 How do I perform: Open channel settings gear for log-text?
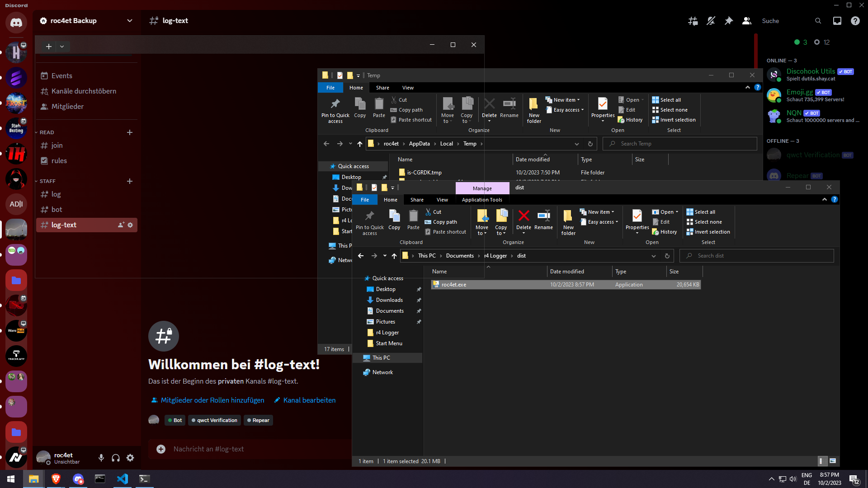pos(130,225)
